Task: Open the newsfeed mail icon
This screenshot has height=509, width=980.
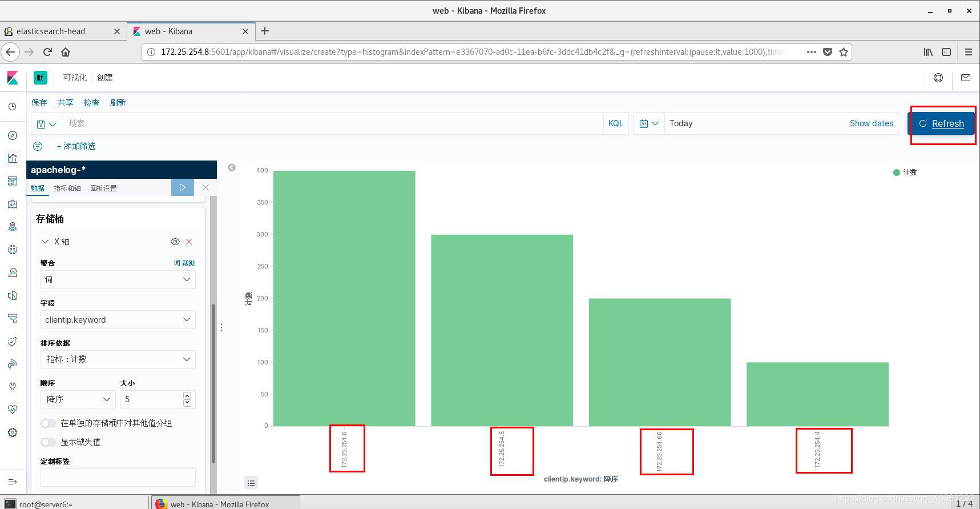Action: (966, 78)
